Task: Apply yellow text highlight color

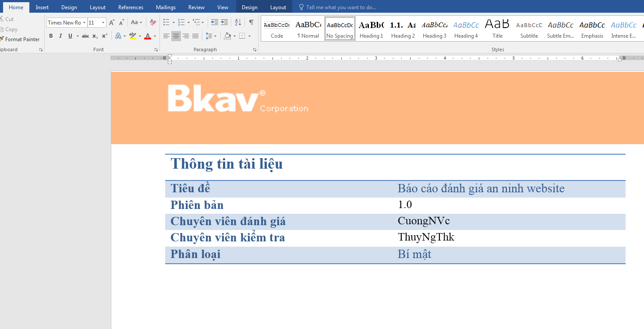Action: (133, 36)
